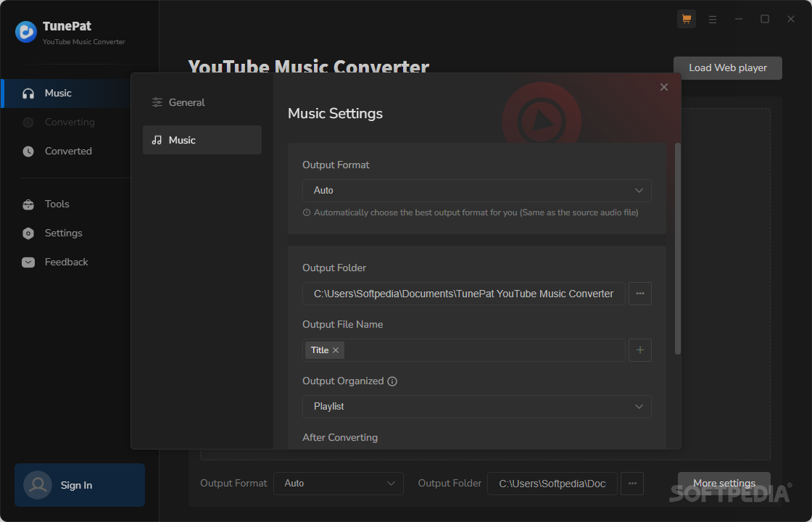Click the More settings button
The image size is (812, 522).
(x=724, y=483)
